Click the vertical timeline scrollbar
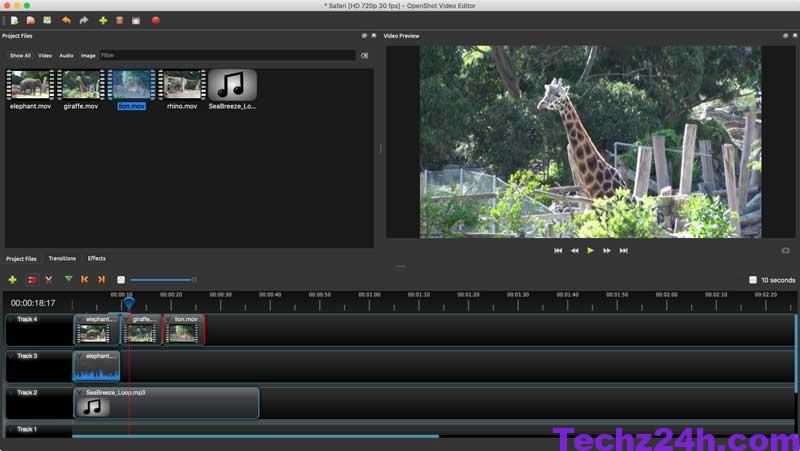The width and height of the screenshot is (800, 451). tap(796, 354)
